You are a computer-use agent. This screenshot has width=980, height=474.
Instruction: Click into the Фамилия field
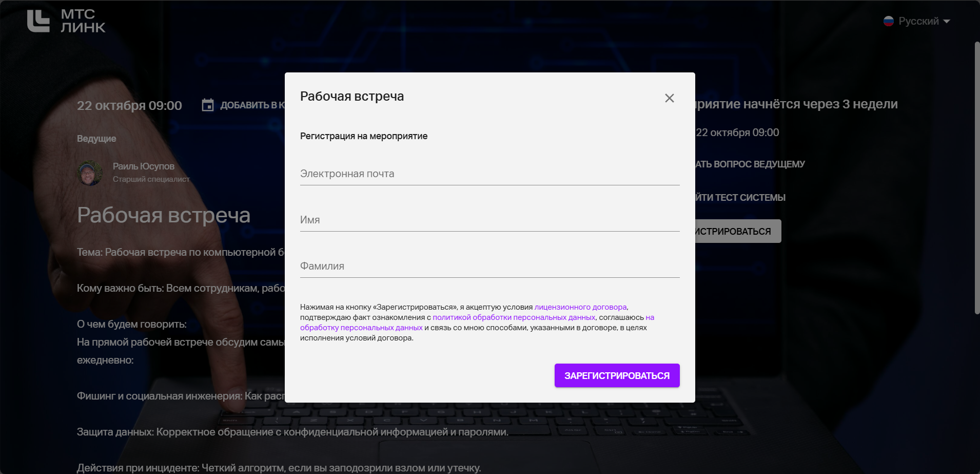(489, 267)
